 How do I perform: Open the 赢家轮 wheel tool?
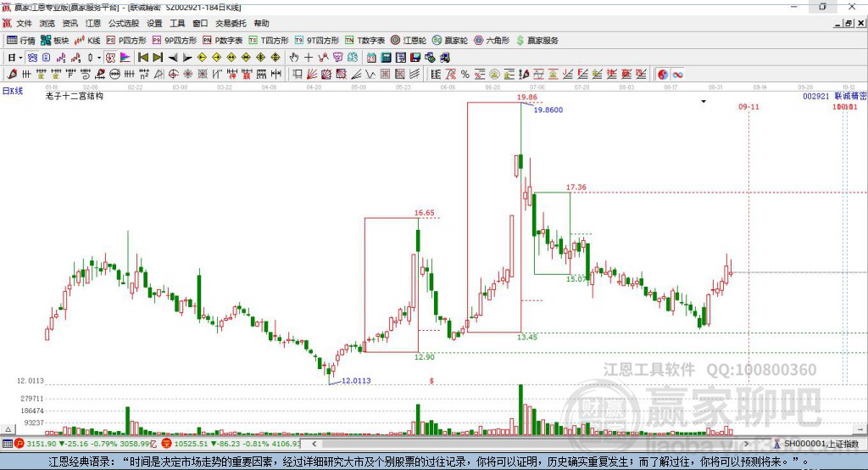450,41
